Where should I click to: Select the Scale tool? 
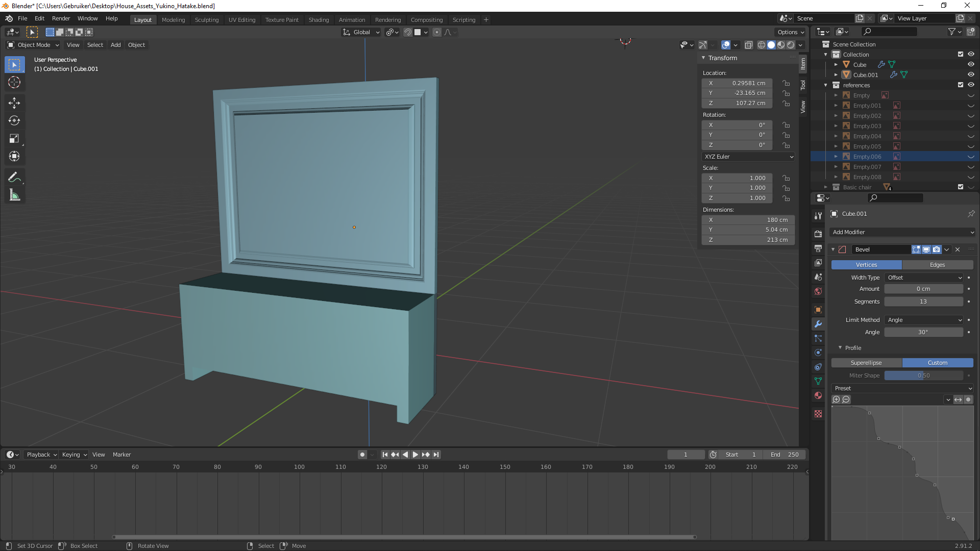[14, 139]
